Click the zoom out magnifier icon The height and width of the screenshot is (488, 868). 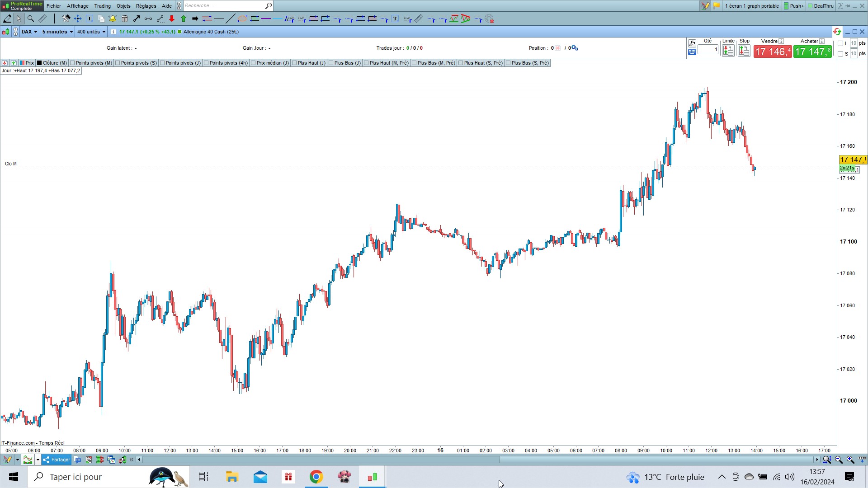[839, 460]
